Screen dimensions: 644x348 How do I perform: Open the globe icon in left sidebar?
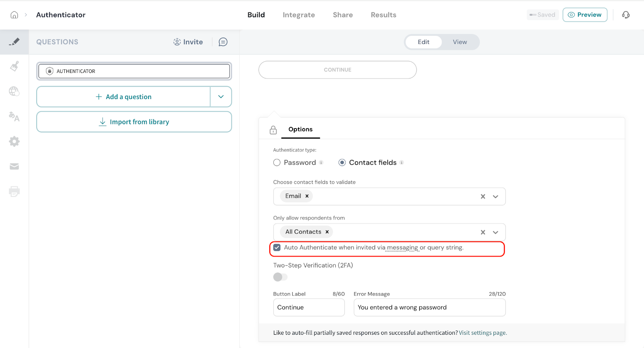point(14,91)
